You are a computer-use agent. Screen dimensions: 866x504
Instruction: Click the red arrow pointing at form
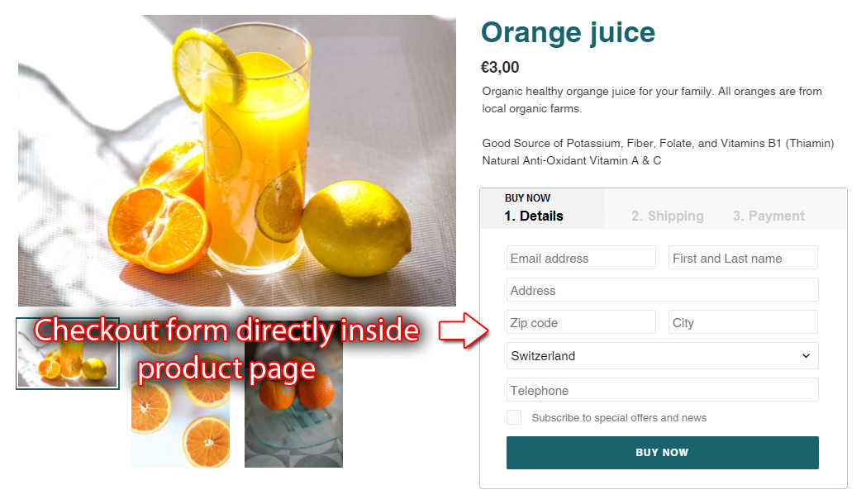coord(464,330)
